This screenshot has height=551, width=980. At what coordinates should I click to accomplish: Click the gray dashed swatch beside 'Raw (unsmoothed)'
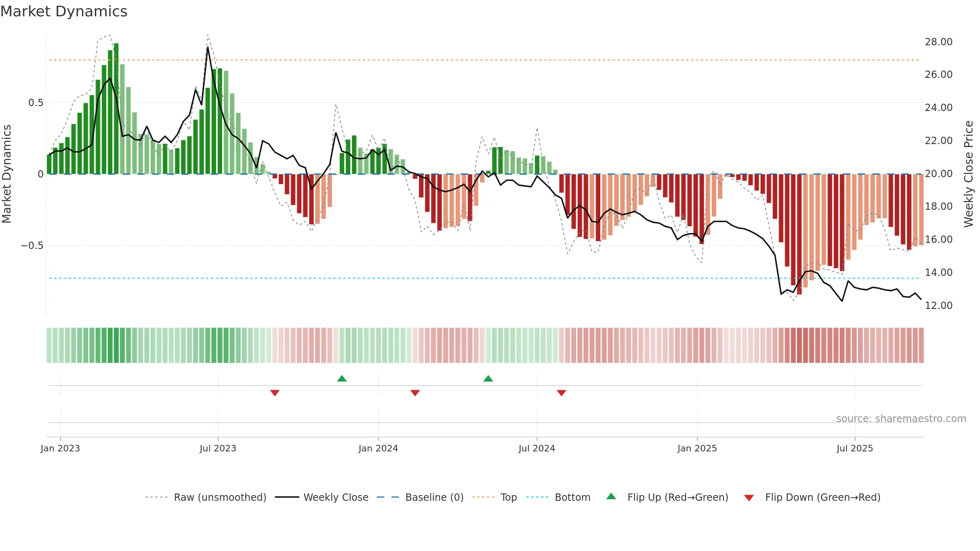coord(156,497)
